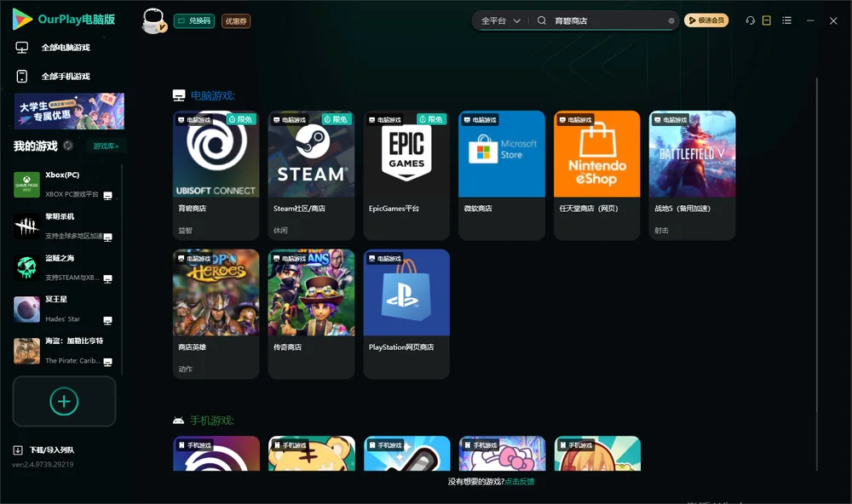Image resolution: width=852 pixels, height=504 pixels.
Task: Open the PlayStation网页商店 card
Action: pyautogui.click(x=406, y=314)
